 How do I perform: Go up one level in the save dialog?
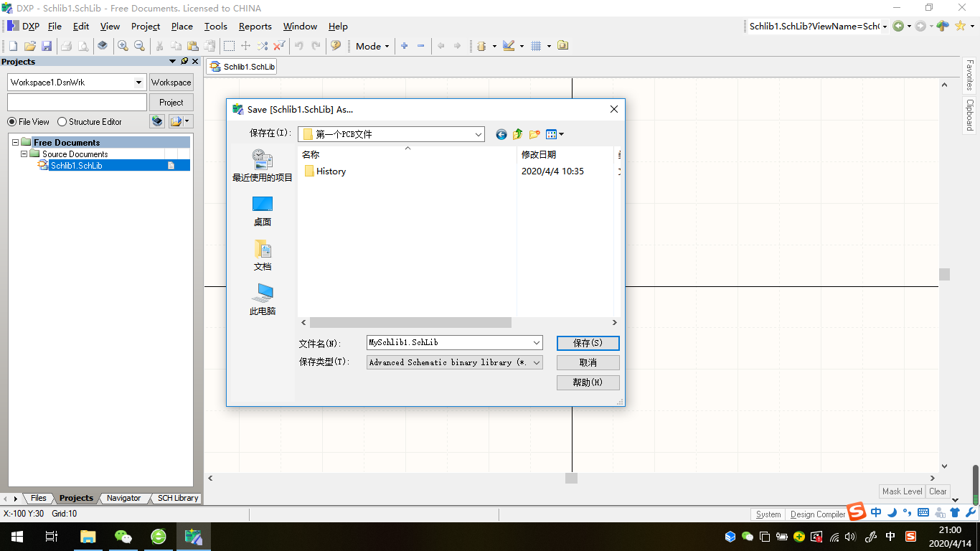click(517, 134)
